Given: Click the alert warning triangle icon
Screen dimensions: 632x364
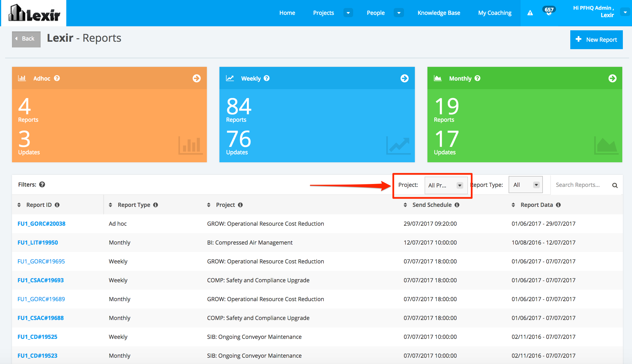Looking at the screenshot, I should 530,13.
